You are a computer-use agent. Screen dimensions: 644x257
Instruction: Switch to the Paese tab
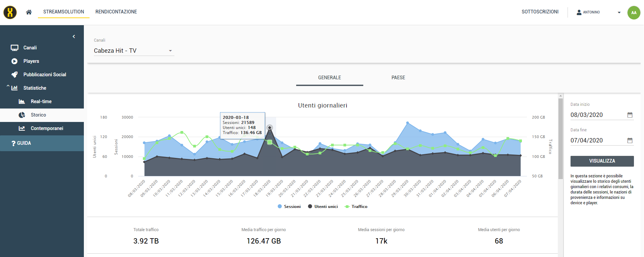[x=398, y=78]
